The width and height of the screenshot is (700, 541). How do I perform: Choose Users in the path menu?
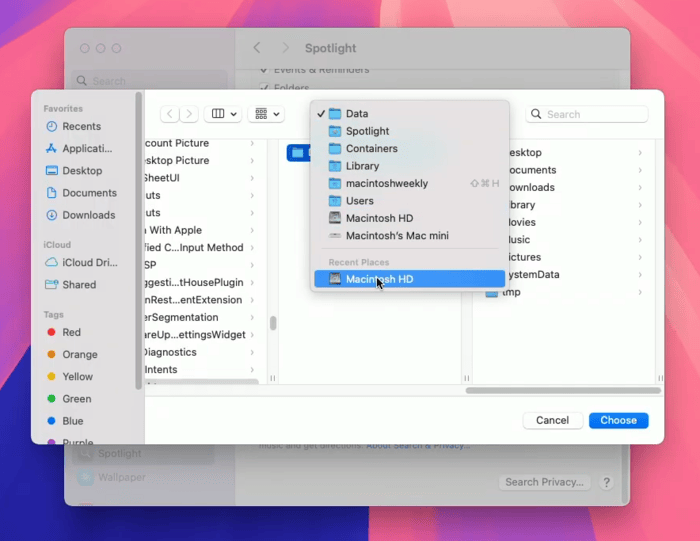coord(409,201)
